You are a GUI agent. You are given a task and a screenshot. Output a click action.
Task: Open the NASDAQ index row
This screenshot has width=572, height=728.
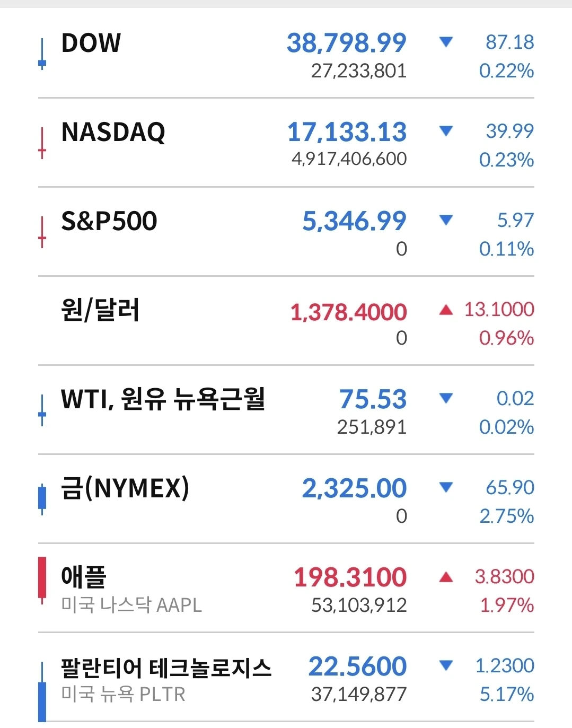[286, 143]
